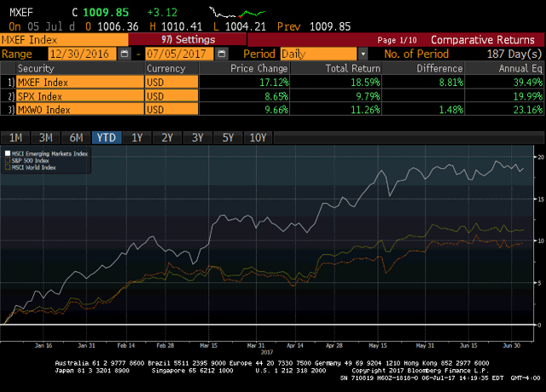Sort by Price Change column header
Screen dimensions: 546x392
245,68
